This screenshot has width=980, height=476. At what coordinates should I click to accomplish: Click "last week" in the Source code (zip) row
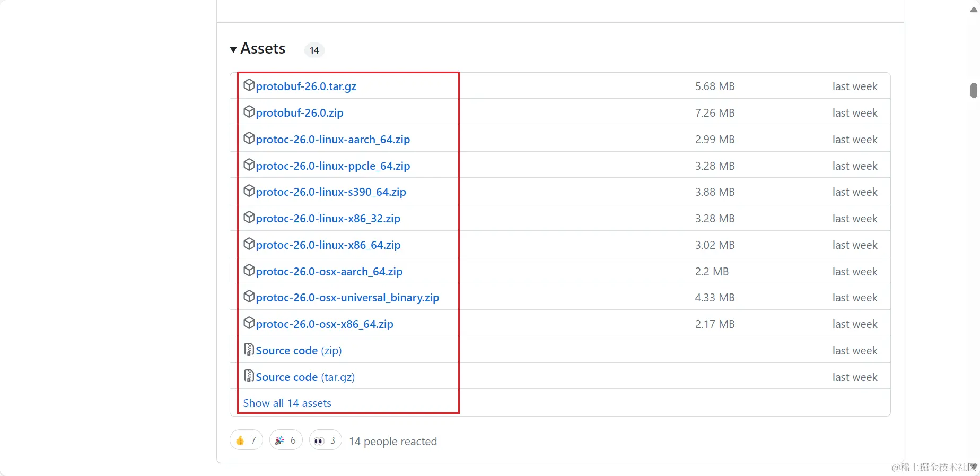(x=855, y=351)
